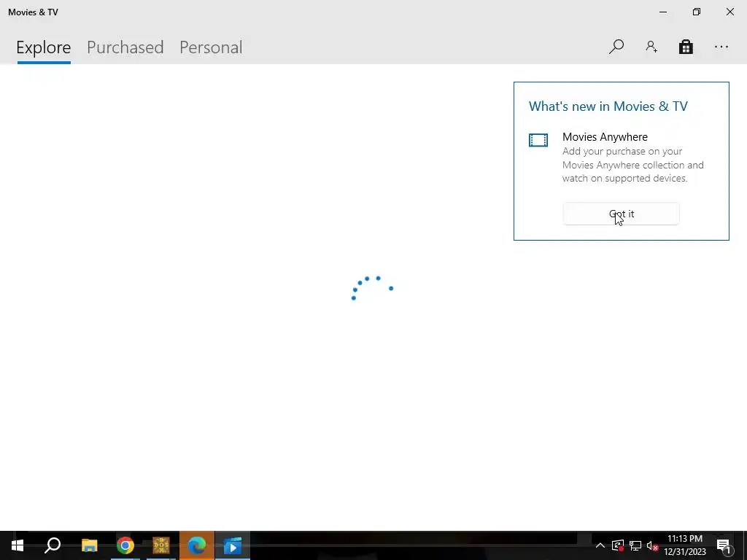Click the Movies Anywhere title text
Viewport: 747px width, 560px height.
click(x=605, y=136)
